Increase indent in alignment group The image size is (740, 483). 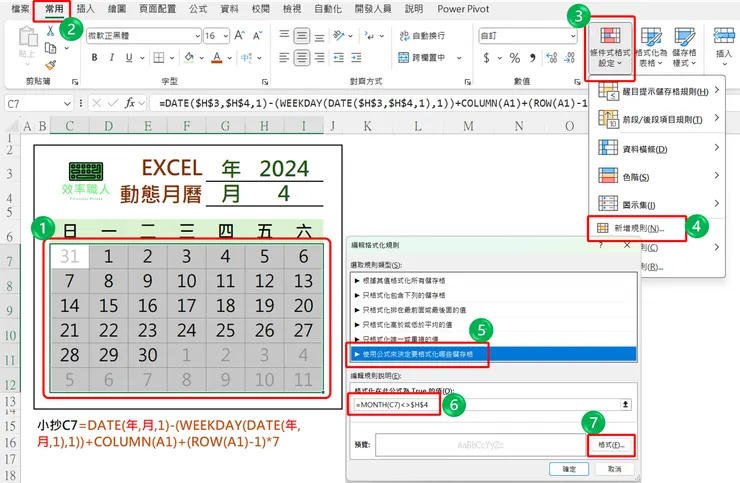tap(356, 58)
